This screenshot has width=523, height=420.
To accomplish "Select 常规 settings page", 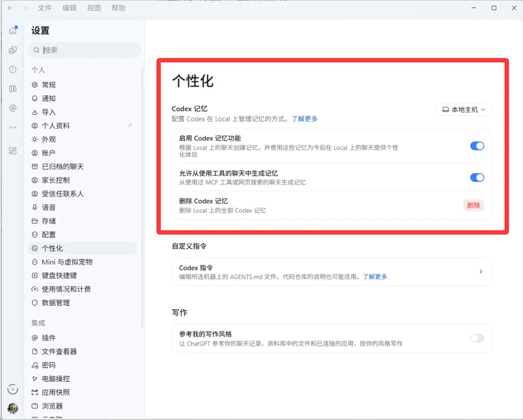I will point(83,85).
